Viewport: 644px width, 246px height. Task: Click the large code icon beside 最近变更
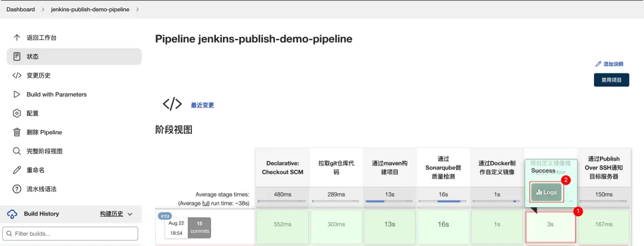[172, 104]
